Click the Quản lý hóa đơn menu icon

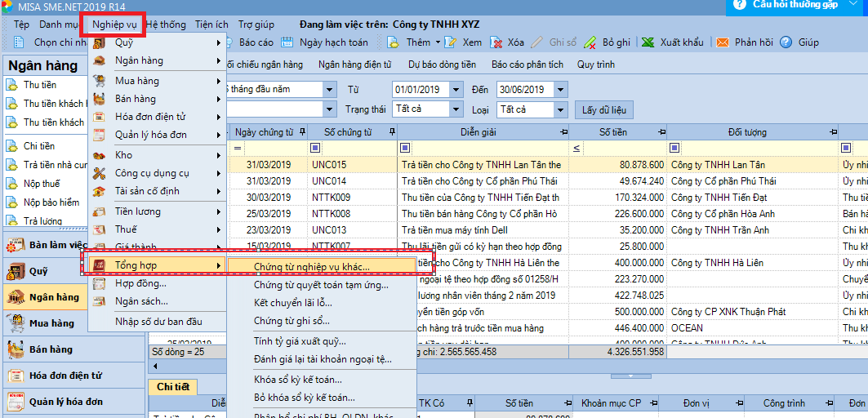pos(99,135)
